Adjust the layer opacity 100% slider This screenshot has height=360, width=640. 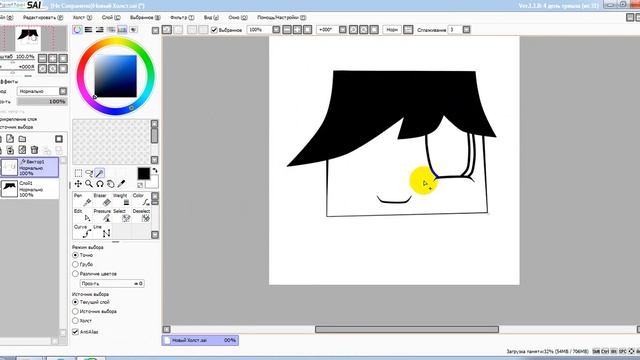pyautogui.click(x=42, y=102)
